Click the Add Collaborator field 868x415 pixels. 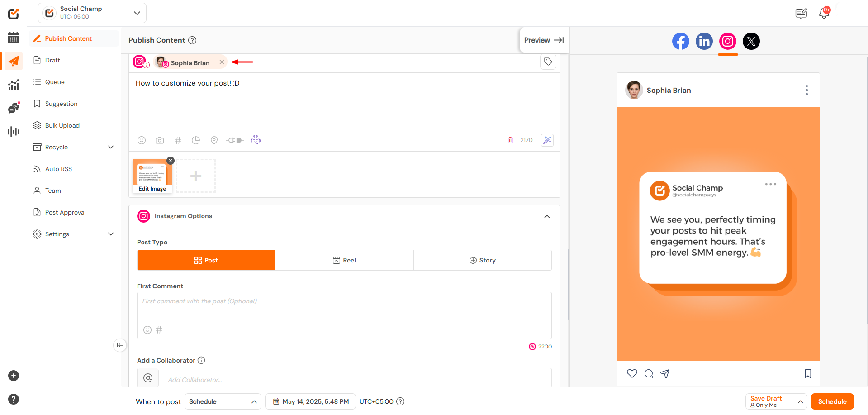point(355,380)
